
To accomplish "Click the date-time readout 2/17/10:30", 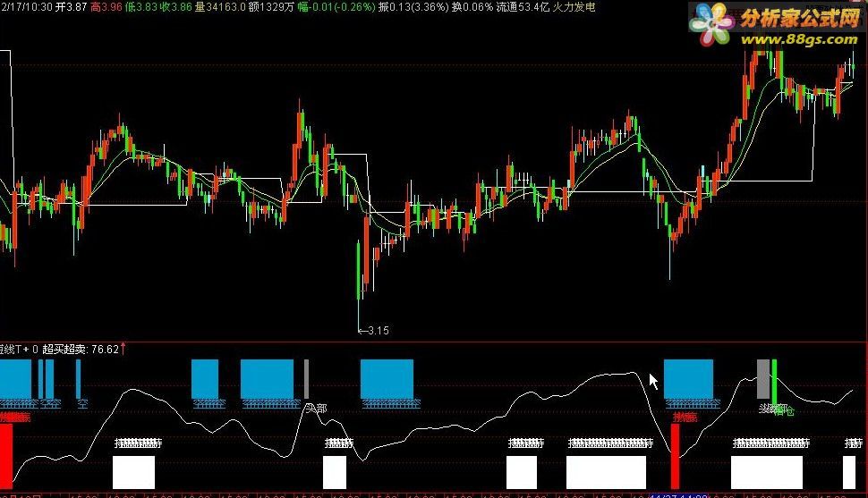I will pyautogui.click(x=26, y=7).
